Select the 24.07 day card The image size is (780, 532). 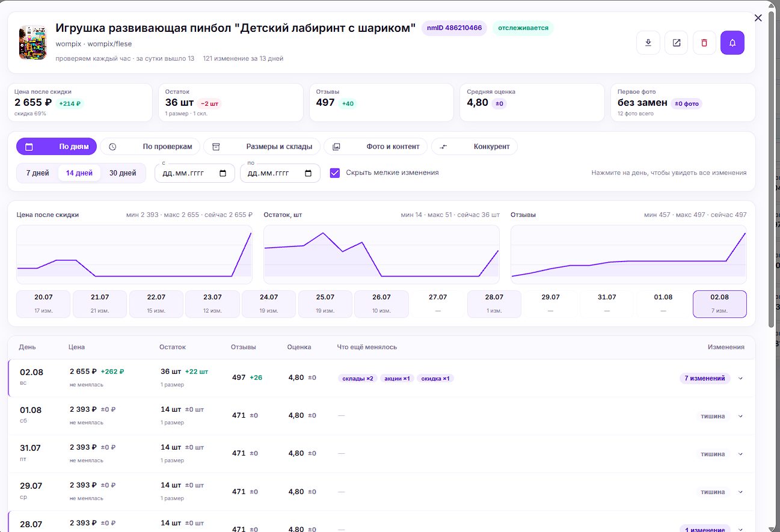(269, 304)
